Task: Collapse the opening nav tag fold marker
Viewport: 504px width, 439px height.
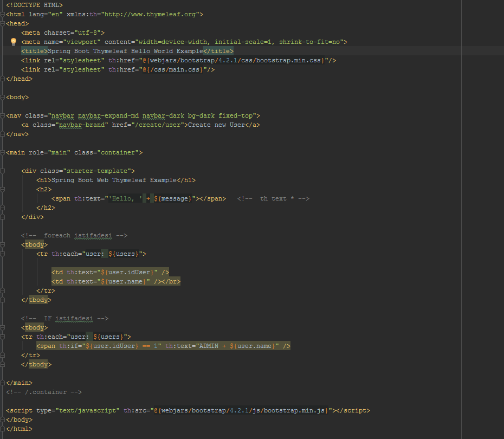Action: point(3,115)
